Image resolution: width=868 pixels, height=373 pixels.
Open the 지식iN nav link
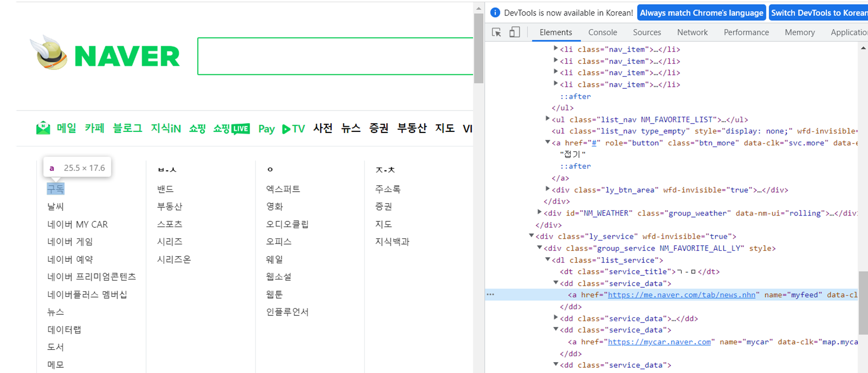pos(166,128)
